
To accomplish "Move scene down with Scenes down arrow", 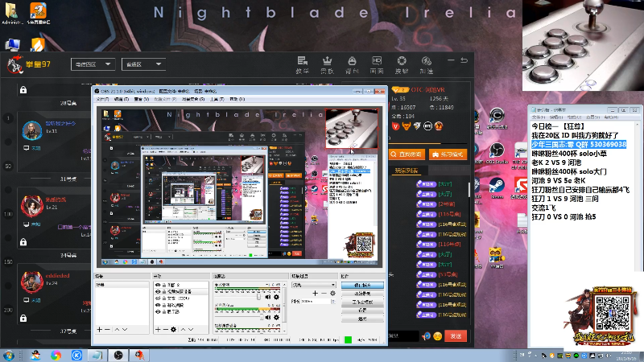I will coord(125,329).
